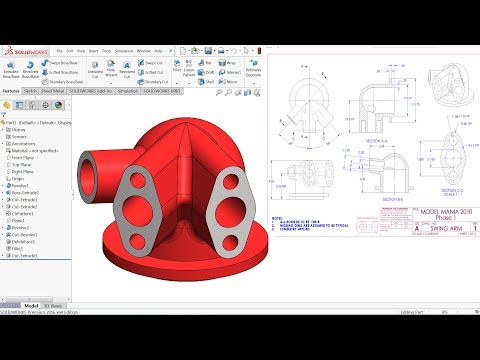Image resolution: width=480 pixels, height=360 pixels.
Task: Select the Draft feature tool
Action: point(206,72)
